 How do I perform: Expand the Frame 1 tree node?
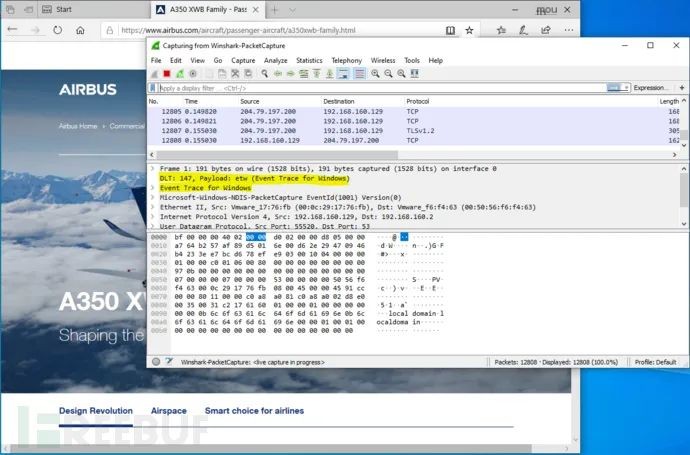tap(153, 169)
